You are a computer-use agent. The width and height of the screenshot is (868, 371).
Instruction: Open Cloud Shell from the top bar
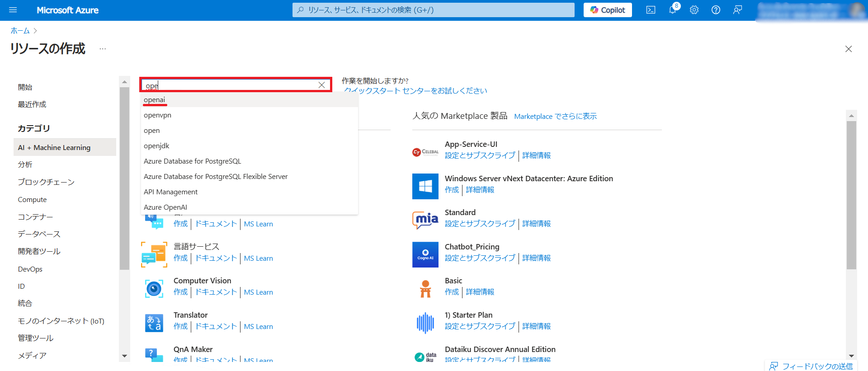(651, 10)
